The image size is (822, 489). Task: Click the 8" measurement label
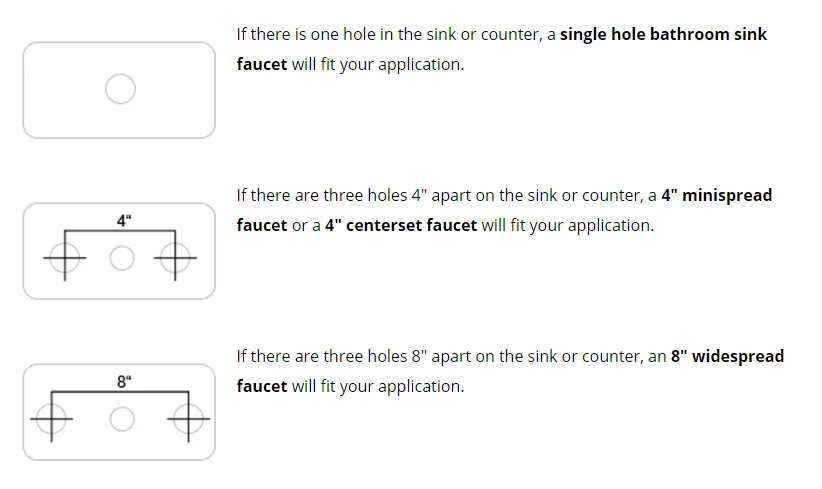click(123, 381)
